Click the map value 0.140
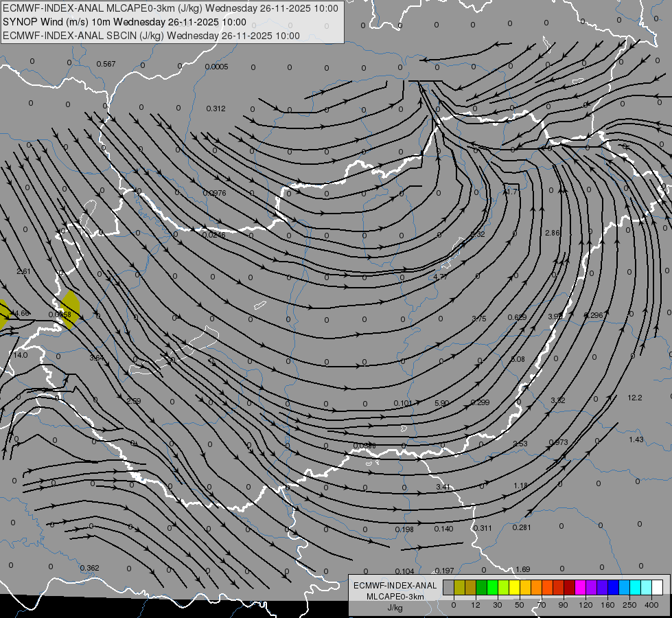Image resolution: width=672 pixels, height=618 pixels. (x=443, y=529)
